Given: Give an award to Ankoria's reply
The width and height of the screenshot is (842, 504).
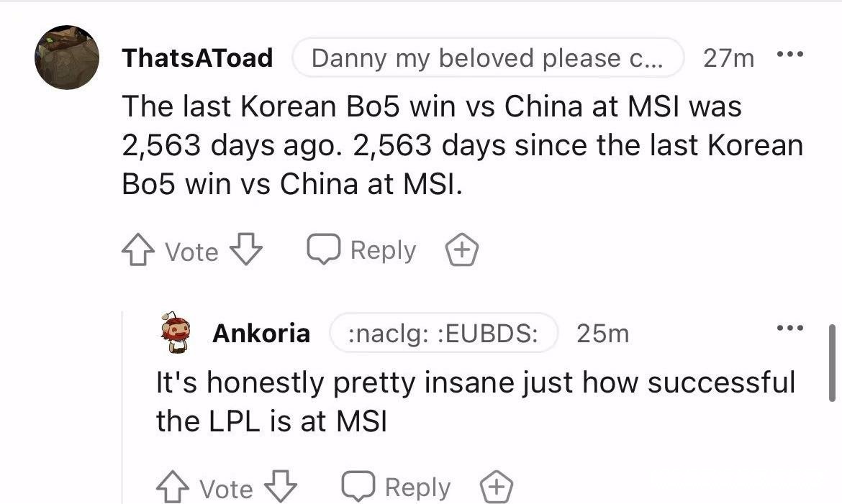Looking at the screenshot, I should tap(497, 487).
